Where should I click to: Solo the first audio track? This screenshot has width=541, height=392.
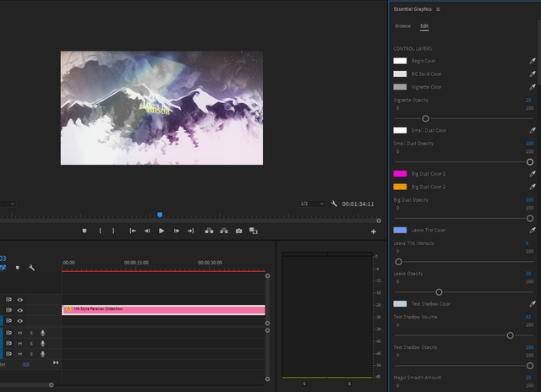(x=31, y=333)
